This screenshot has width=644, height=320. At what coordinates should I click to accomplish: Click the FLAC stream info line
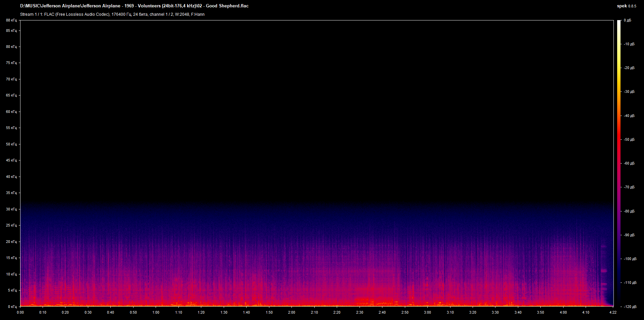(112, 14)
